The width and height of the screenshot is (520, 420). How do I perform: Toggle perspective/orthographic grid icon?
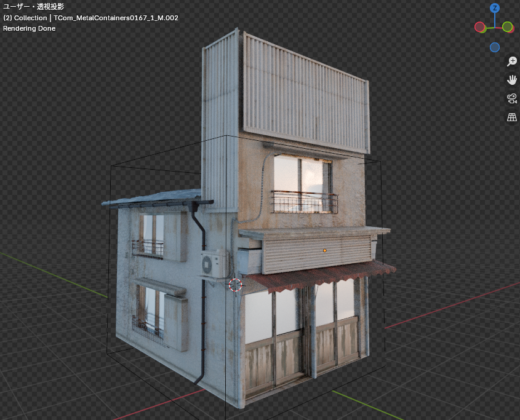[x=512, y=117]
